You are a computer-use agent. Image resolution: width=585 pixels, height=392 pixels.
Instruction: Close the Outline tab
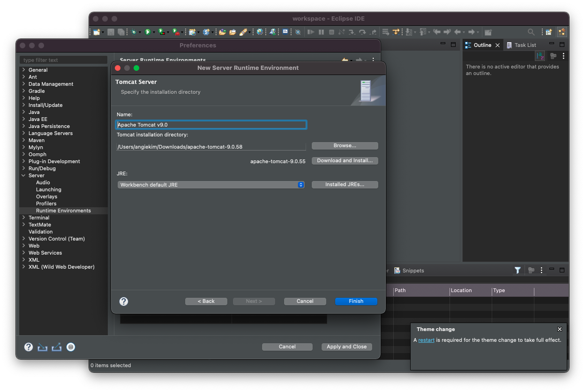point(497,45)
